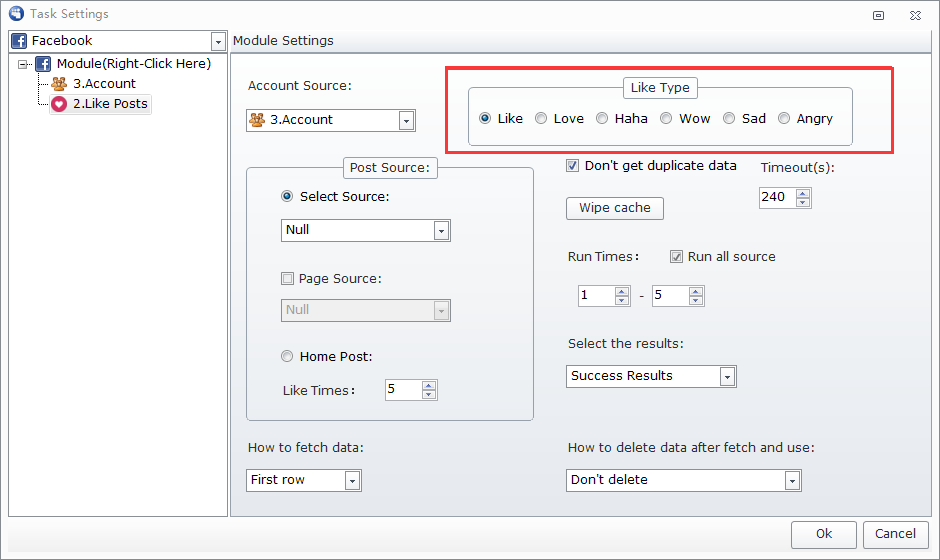The width and height of the screenshot is (940, 560).
Task: Confirm settings with the Ok button
Action: tap(824, 534)
